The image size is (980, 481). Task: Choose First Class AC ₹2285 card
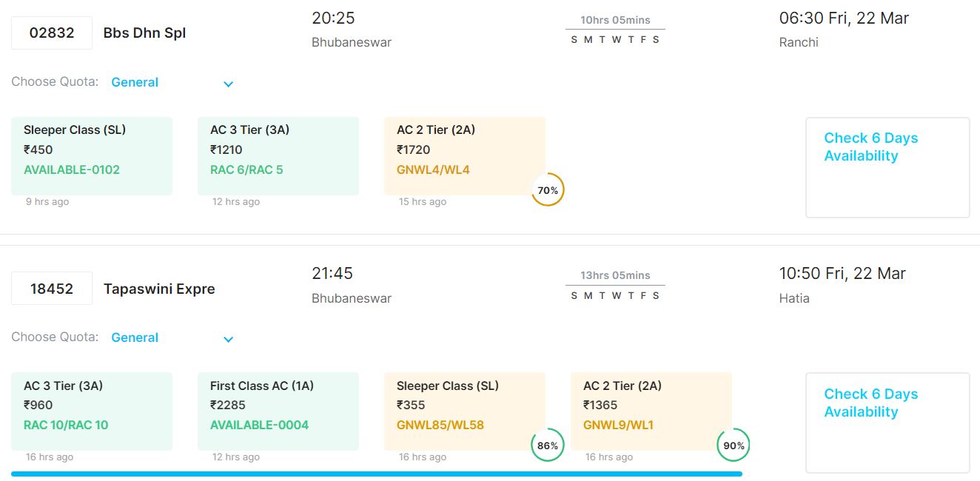click(x=278, y=411)
